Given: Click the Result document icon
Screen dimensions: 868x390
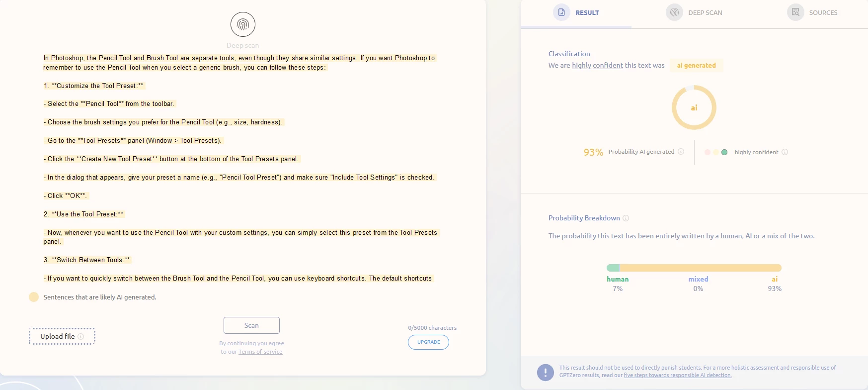Looking at the screenshot, I should click(561, 12).
